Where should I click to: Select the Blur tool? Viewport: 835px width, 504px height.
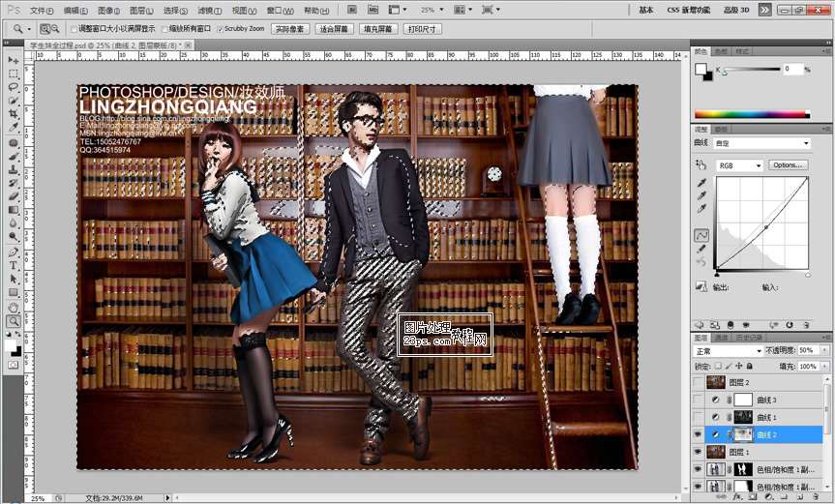pos(14,223)
